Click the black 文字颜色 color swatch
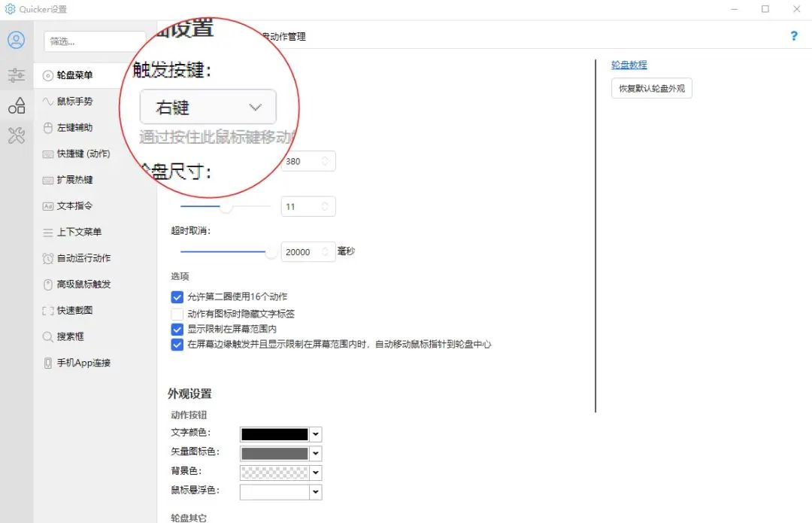 coord(274,434)
